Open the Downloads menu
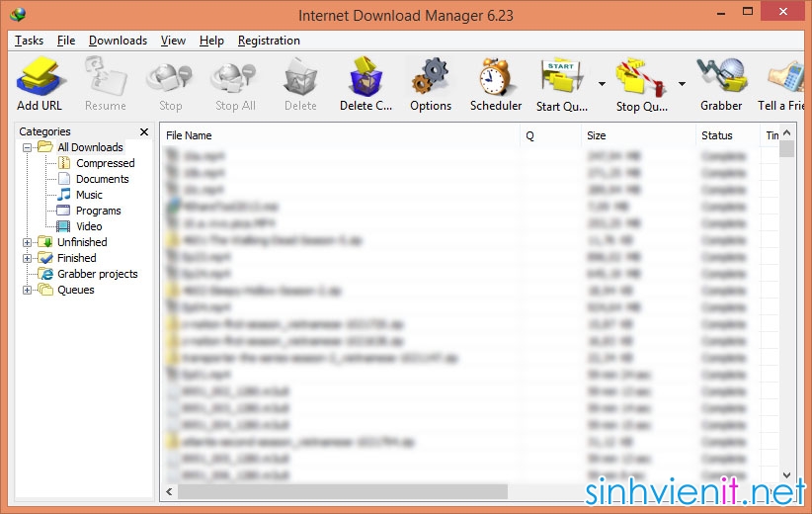The height and width of the screenshot is (514, 812). tap(119, 41)
